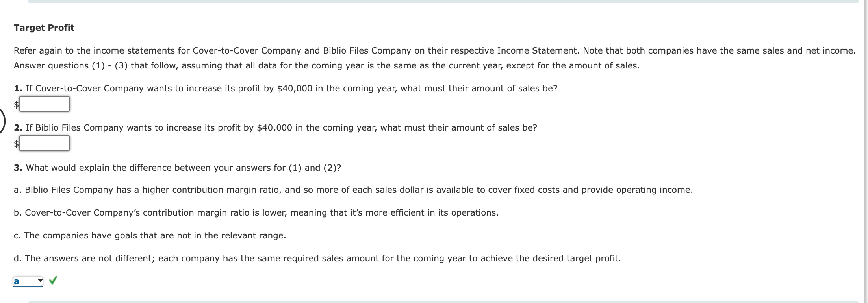The width and height of the screenshot is (868, 303).
Task: Click the underline beneath the answer dropdown
Action: point(28,286)
